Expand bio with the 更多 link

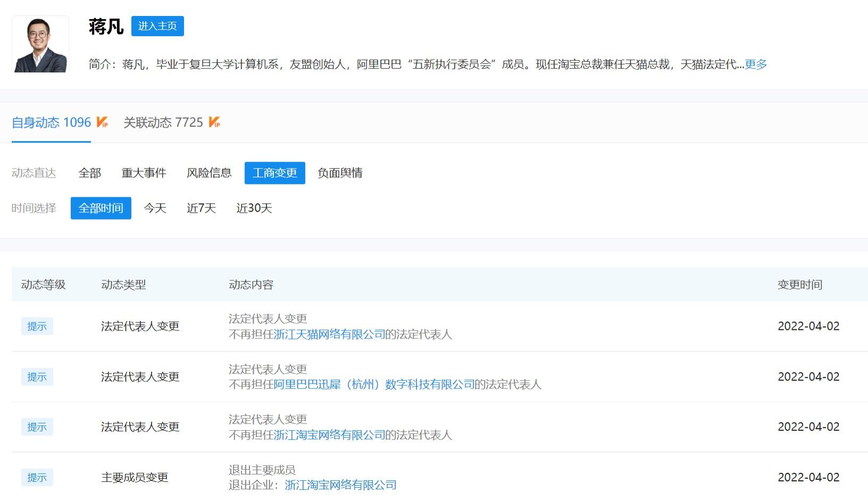point(756,64)
